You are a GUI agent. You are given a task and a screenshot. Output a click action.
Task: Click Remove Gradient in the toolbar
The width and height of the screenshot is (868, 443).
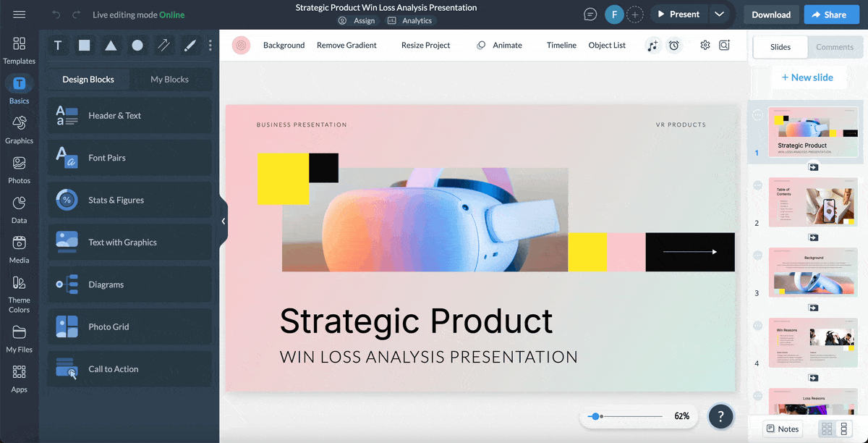345,45
